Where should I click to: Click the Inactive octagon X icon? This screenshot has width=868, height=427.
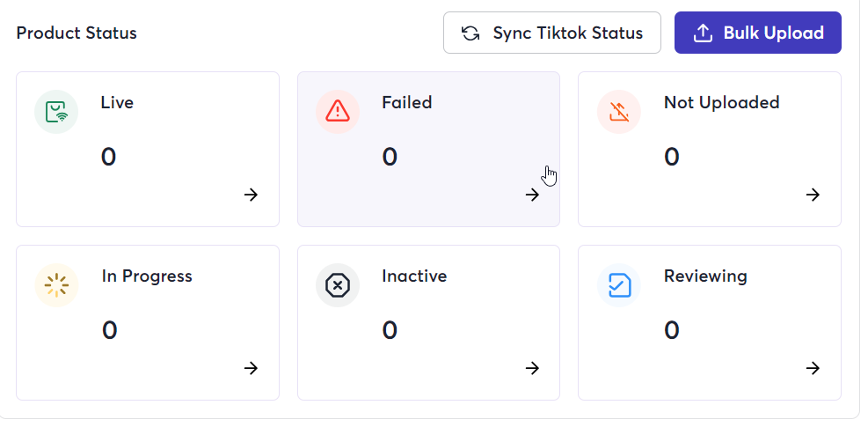[338, 285]
